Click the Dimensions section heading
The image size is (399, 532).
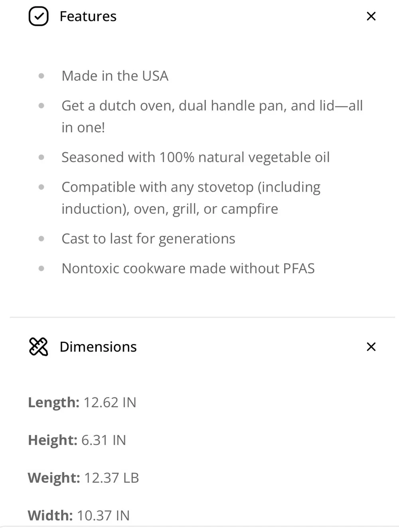click(x=98, y=347)
